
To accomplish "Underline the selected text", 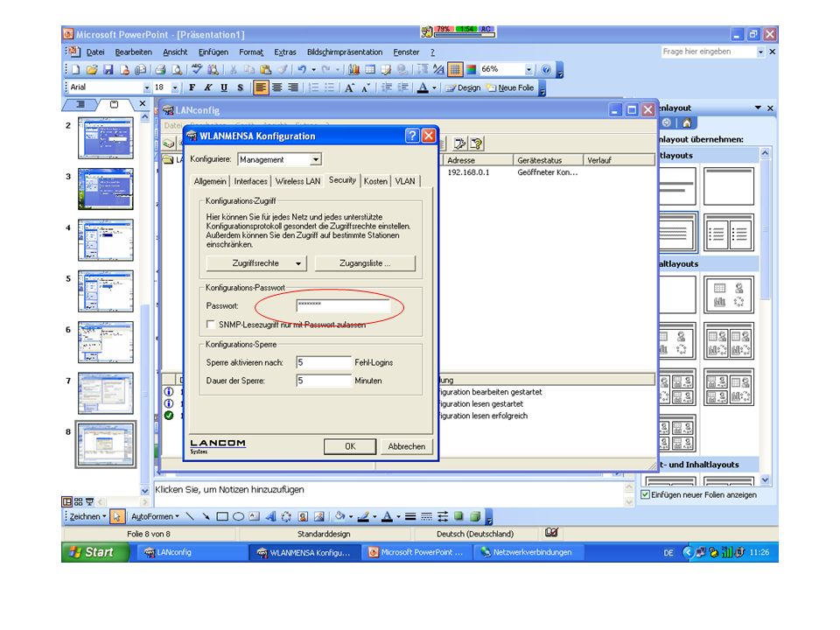I will (224, 87).
